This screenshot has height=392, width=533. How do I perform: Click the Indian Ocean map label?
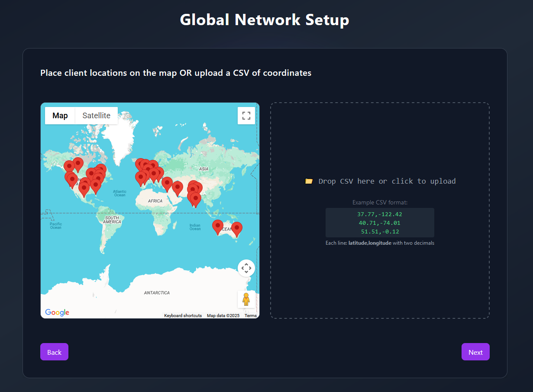195,227
